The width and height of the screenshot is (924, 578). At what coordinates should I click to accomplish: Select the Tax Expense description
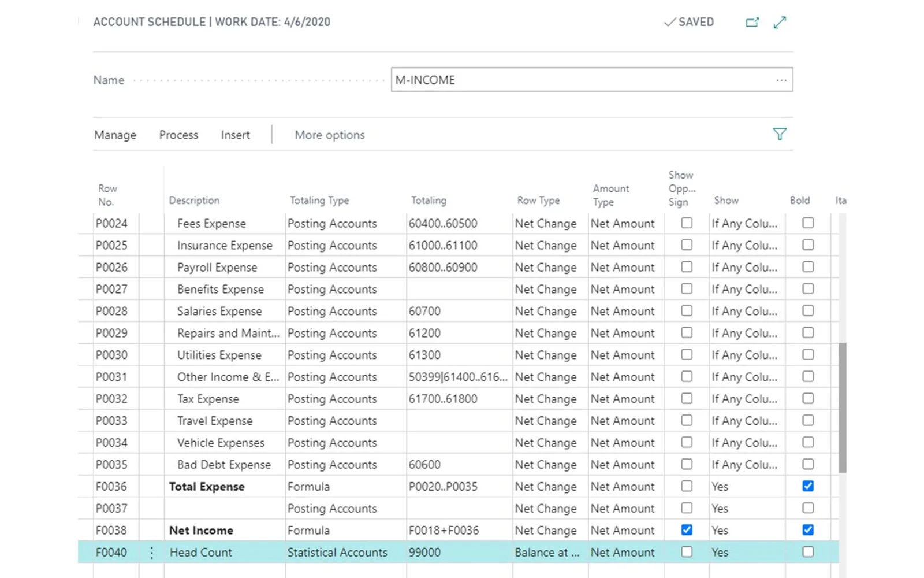(225, 399)
